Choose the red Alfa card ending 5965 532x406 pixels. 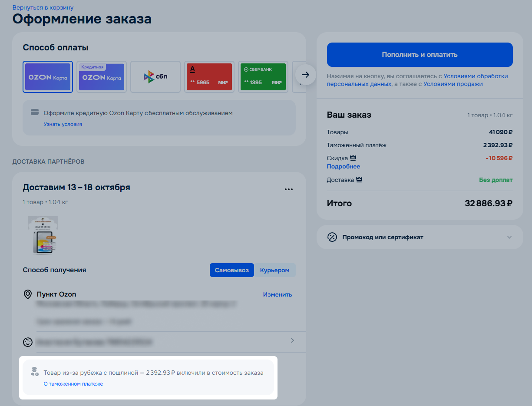coord(209,77)
